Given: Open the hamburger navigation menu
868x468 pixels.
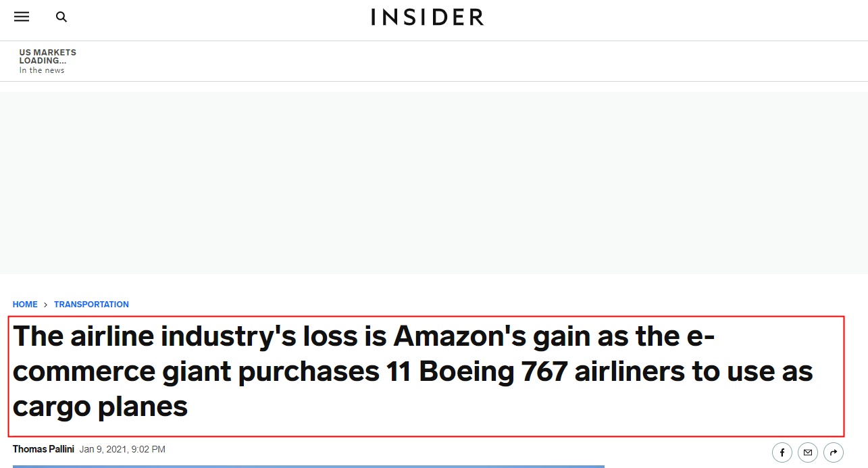Looking at the screenshot, I should [22, 17].
